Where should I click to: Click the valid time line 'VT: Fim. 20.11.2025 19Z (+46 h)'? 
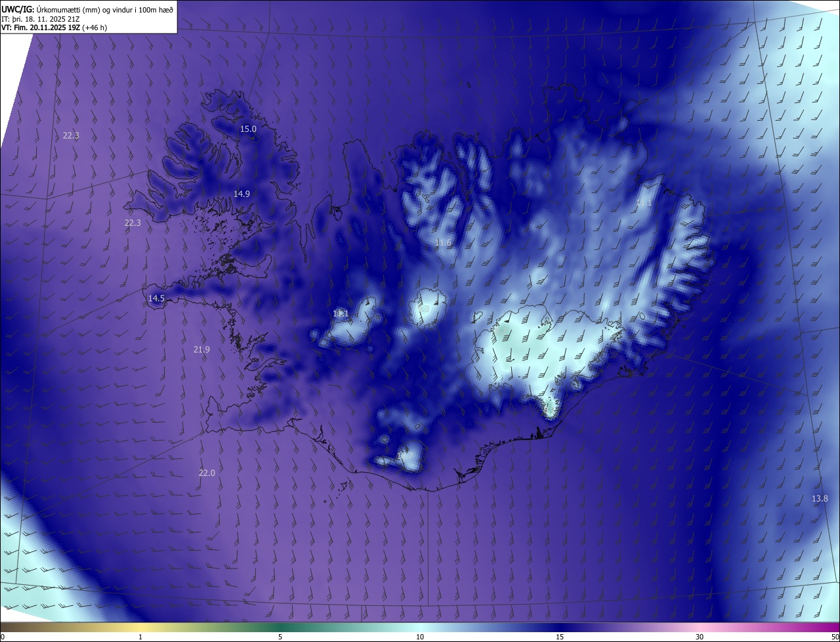click(54, 28)
